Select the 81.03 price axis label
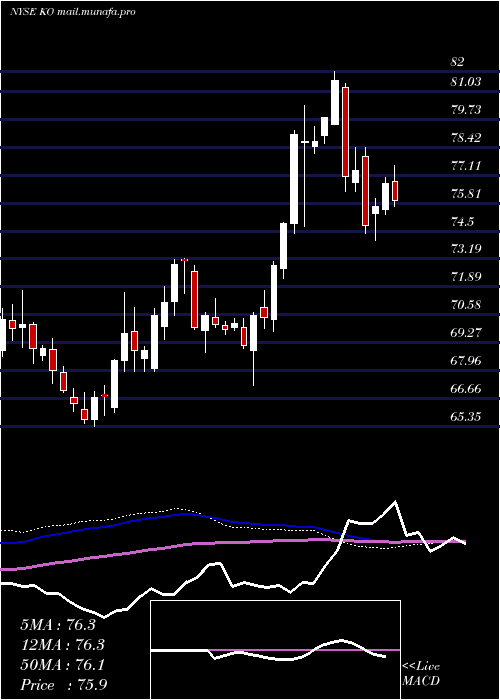This screenshot has height=700, width=500. click(x=467, y=82)
